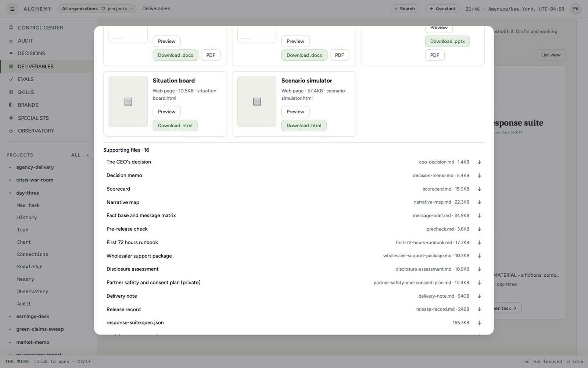Expand the earnings-desk project
The image size is (588, 368).
pyautogui.click(x=10, y=316)
